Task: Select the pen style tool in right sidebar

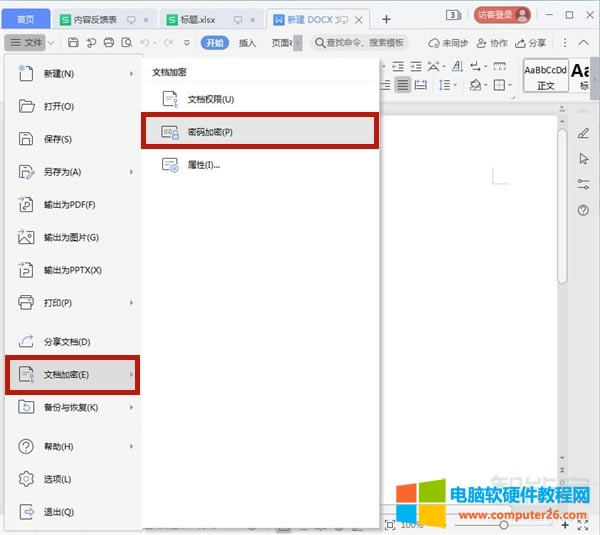Action: point(583,133)
